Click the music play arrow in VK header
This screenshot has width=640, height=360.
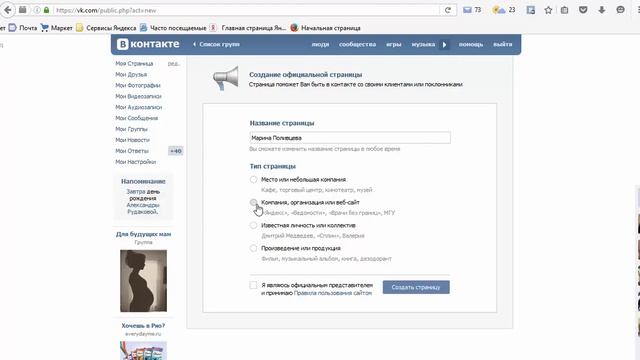pos(444,44)
